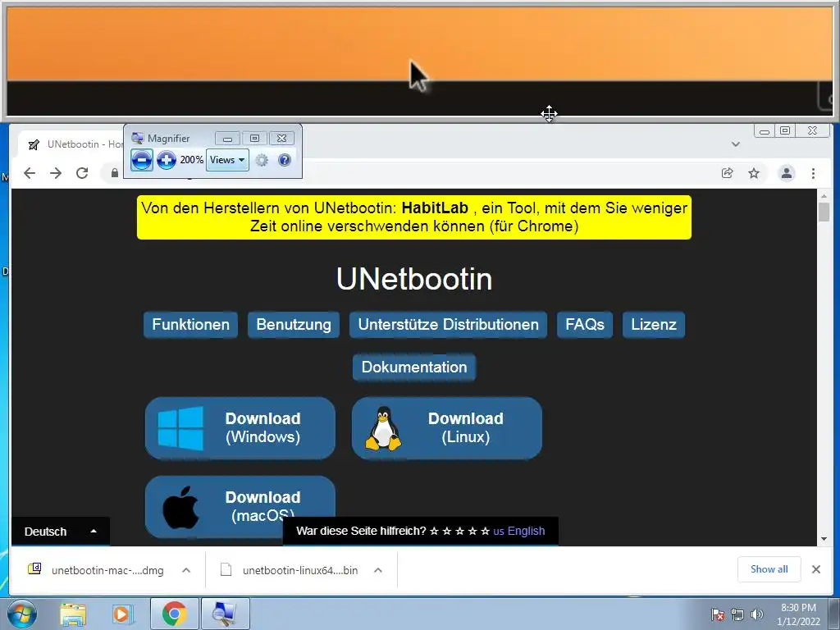Open the Benutzung section

coord(294,325)
